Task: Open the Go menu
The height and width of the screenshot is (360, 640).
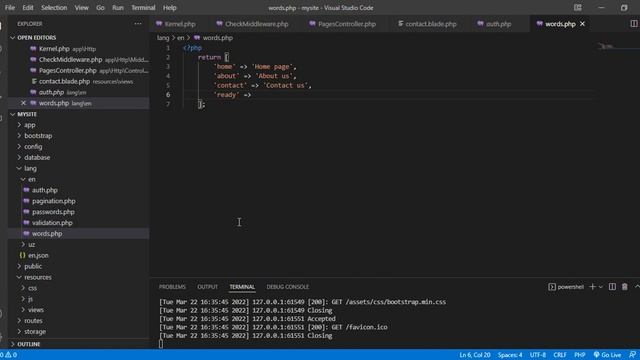Action: [100, 8]
